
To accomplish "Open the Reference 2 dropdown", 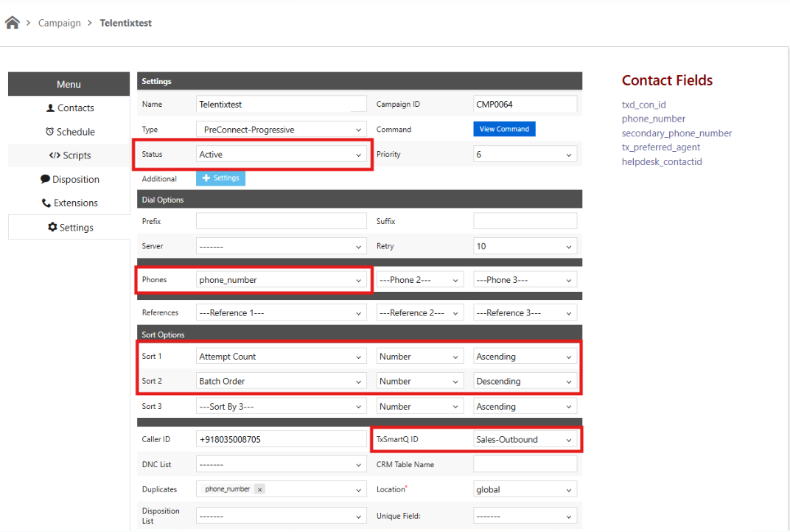I will (x=420, y=313).
